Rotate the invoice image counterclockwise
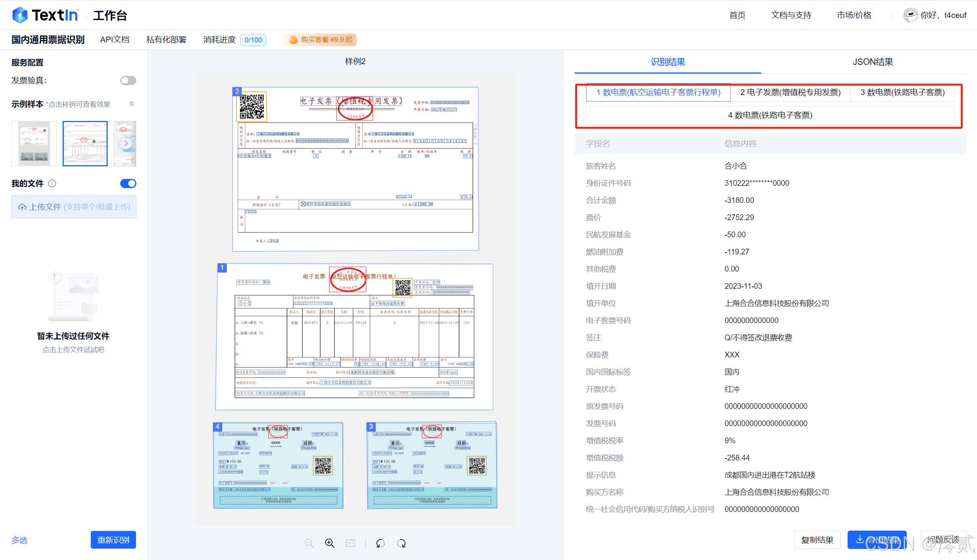Viewport: 977px width, 560px height. 380,543
